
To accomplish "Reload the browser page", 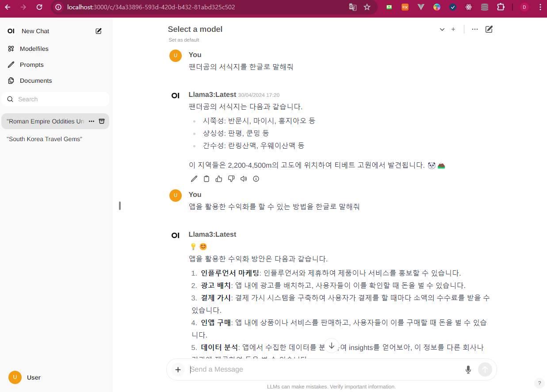I will coord(39,7).
